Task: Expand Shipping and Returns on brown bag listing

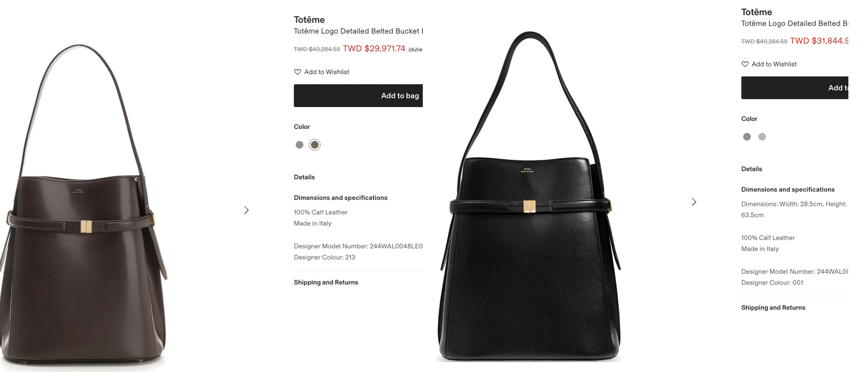Action: coord(326,282)
